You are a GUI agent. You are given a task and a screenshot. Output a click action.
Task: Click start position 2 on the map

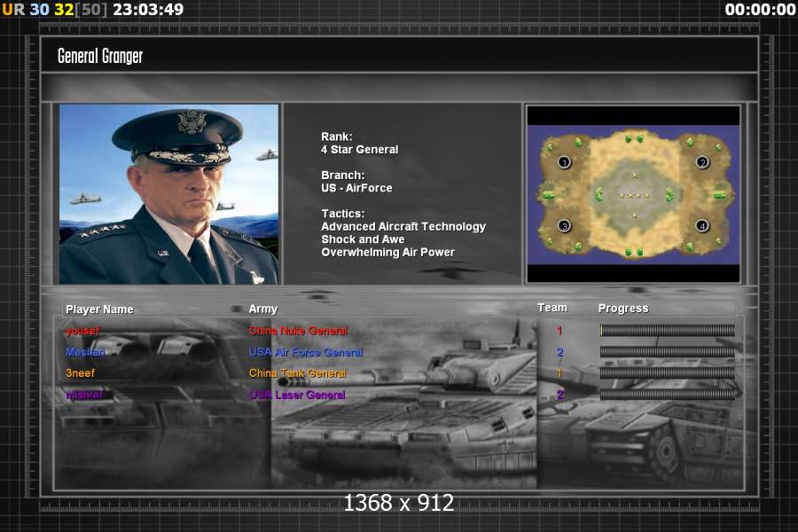702,162
